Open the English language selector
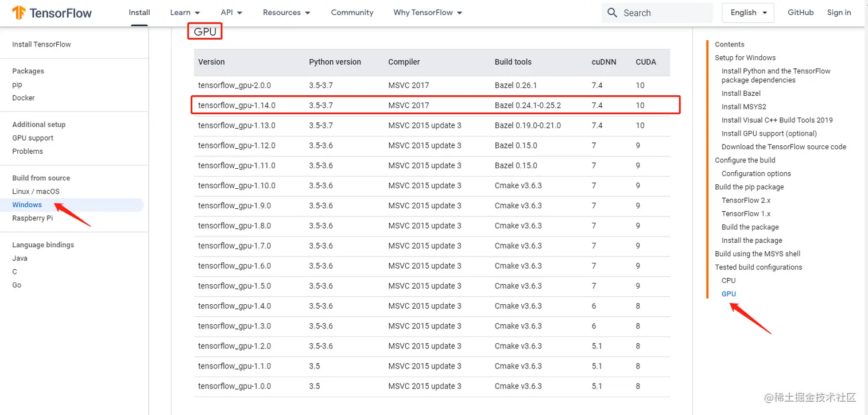The height and width of the screenshot is (415, 868). click(748, 13)
